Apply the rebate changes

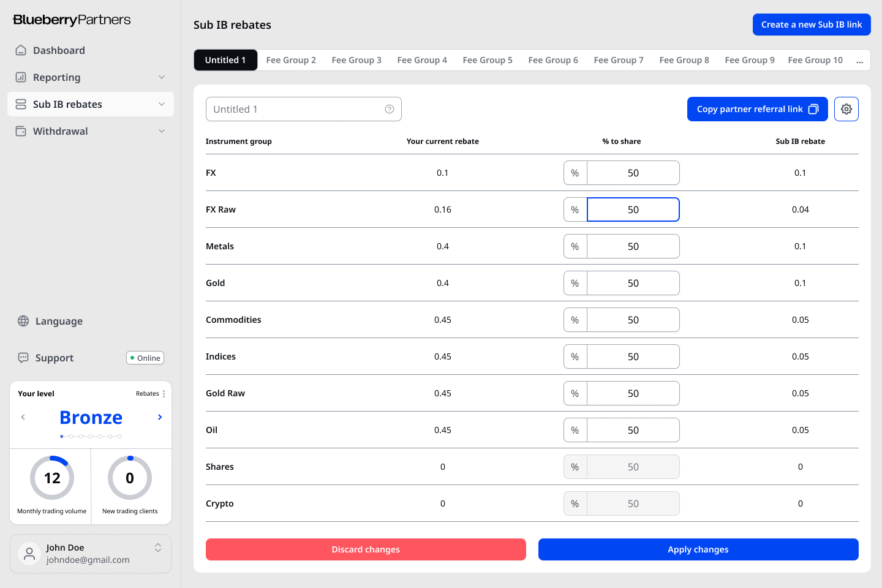[x=698, y=549]
